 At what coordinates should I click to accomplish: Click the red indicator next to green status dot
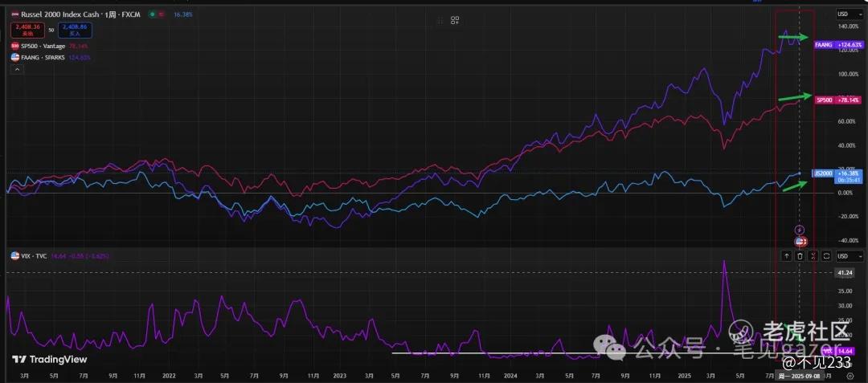coord(162,15)
